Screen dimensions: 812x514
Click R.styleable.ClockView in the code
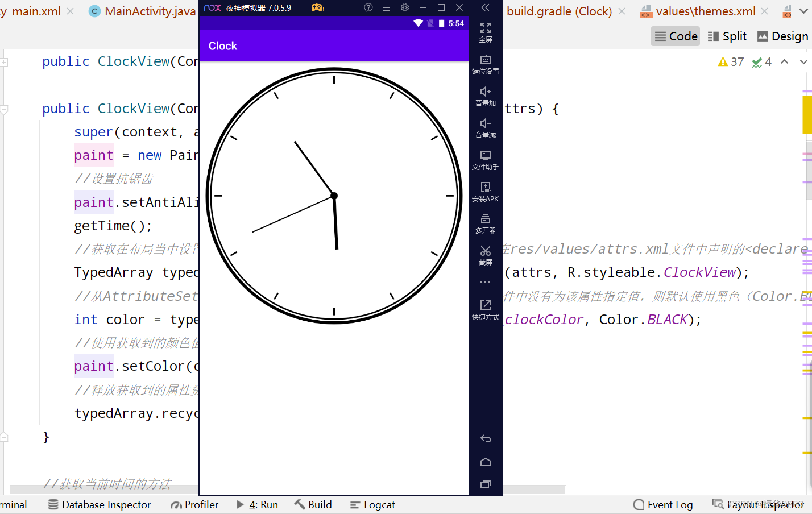click(652, 272)
